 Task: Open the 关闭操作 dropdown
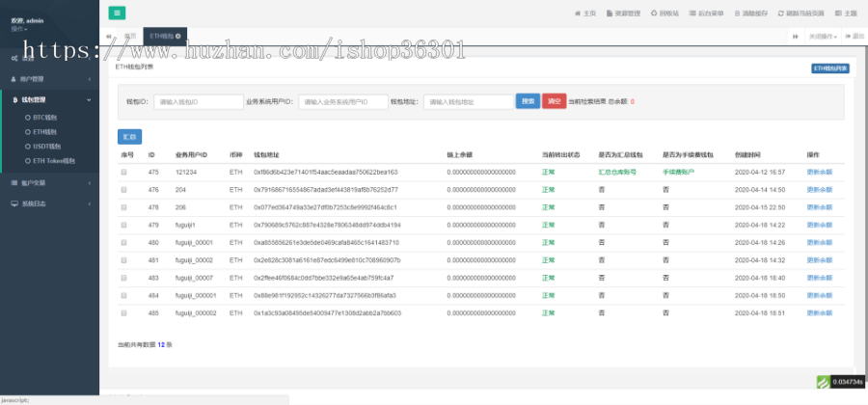(823, 36)
